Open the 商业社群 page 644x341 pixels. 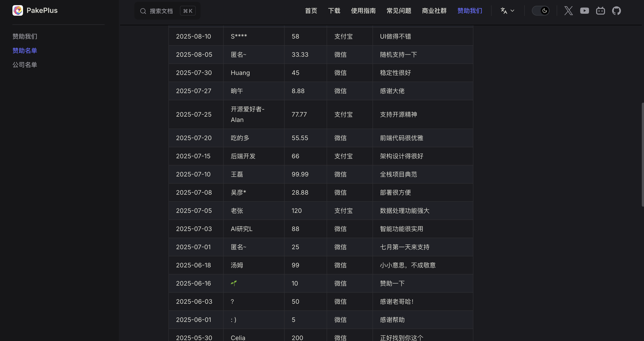click(434, 10)
